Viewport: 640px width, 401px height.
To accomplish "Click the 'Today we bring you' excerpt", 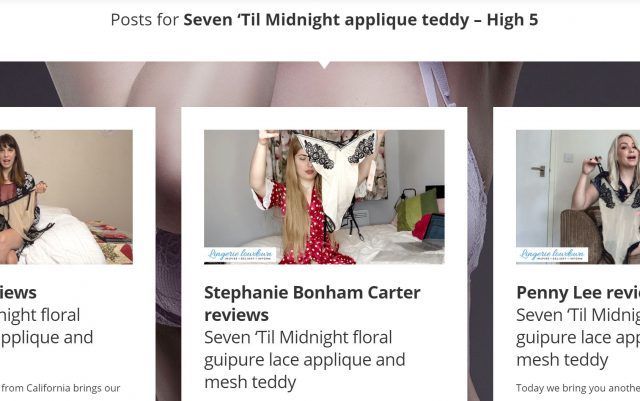I will (x=578, y=388).
